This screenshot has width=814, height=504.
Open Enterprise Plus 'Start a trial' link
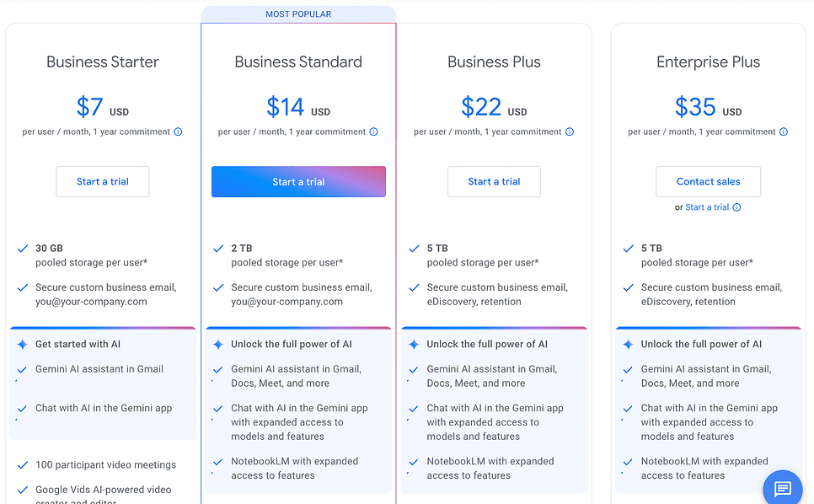click(x=707, y=207)
